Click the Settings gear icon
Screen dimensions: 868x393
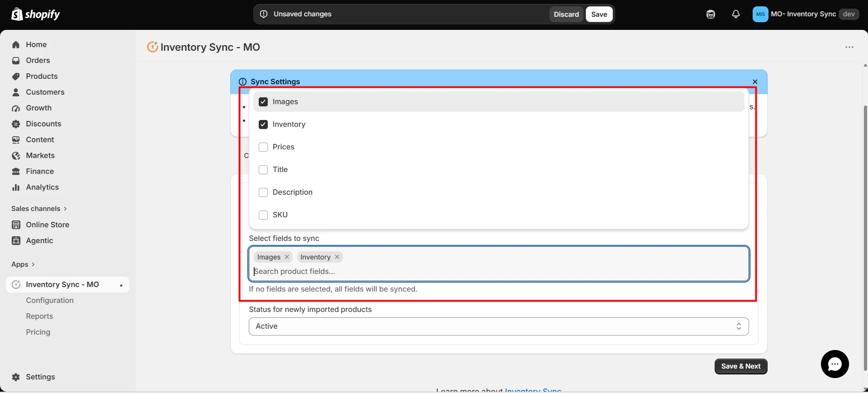16,377
